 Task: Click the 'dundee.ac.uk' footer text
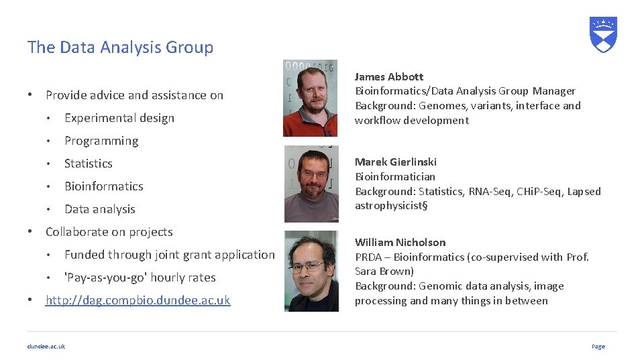pyautogui.click(x=46, y=347)
